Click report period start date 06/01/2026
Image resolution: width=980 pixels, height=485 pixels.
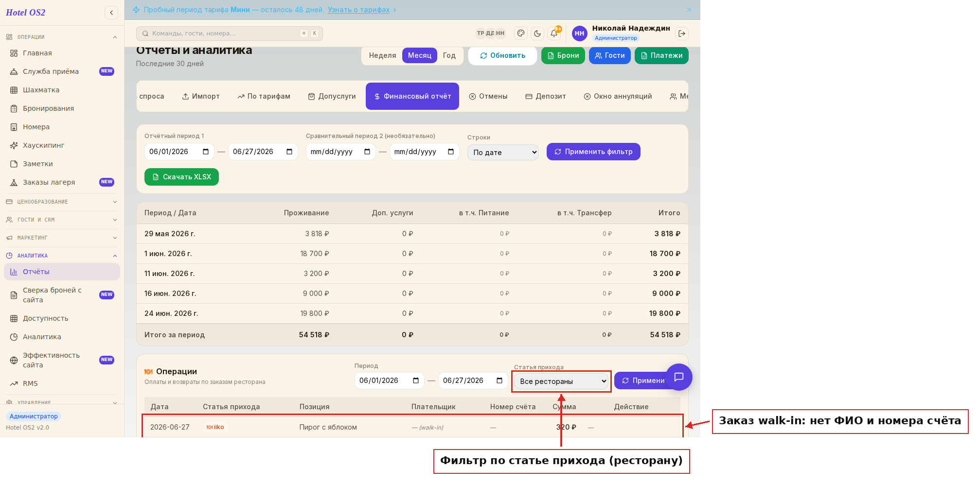[x=179, y=152]
